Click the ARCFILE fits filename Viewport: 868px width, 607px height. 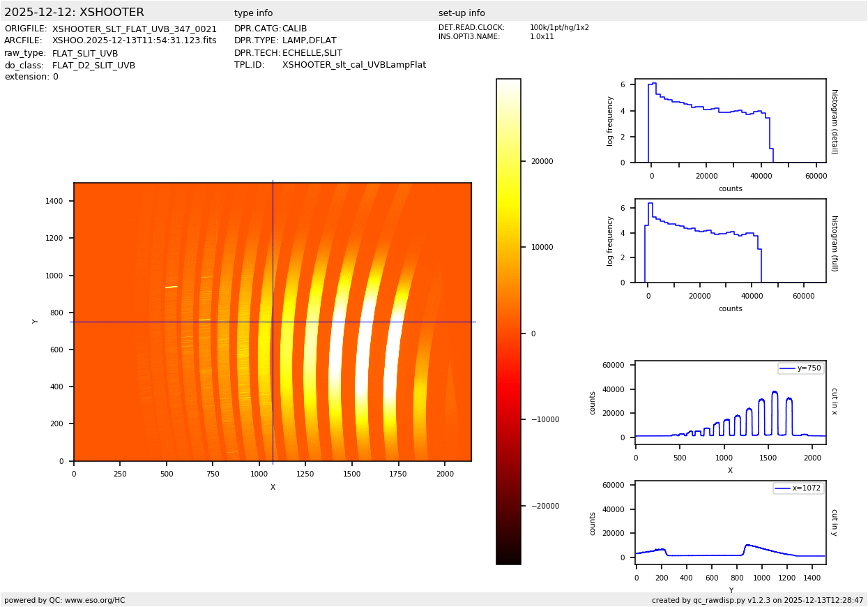(134, 40)
